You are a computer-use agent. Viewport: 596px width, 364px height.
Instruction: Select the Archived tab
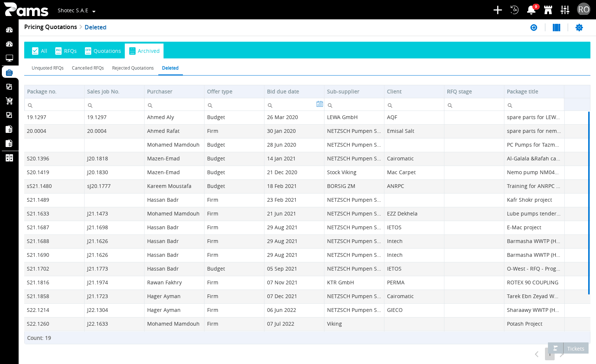tap(144, 51)
